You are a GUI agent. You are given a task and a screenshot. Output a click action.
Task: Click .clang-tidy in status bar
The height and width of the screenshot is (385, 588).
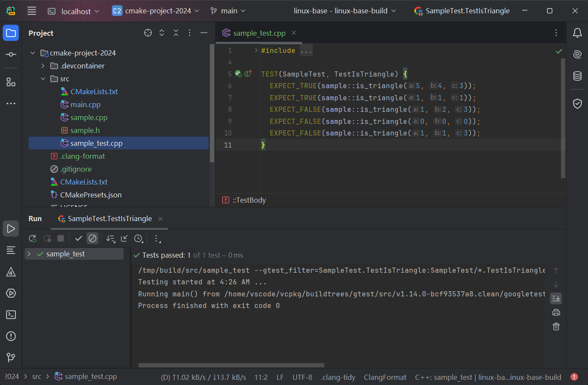[338, 377]
